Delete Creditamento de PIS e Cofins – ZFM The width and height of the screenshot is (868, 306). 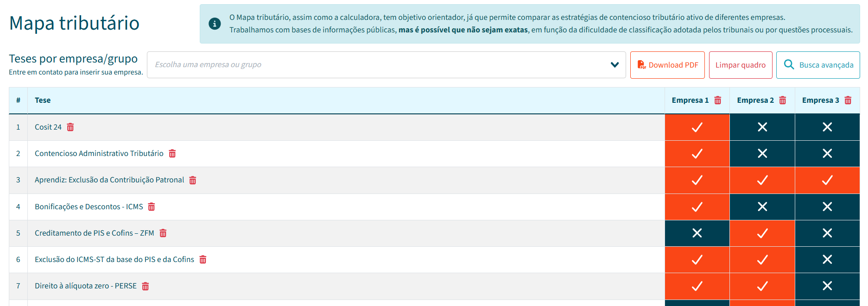[163, 233]
